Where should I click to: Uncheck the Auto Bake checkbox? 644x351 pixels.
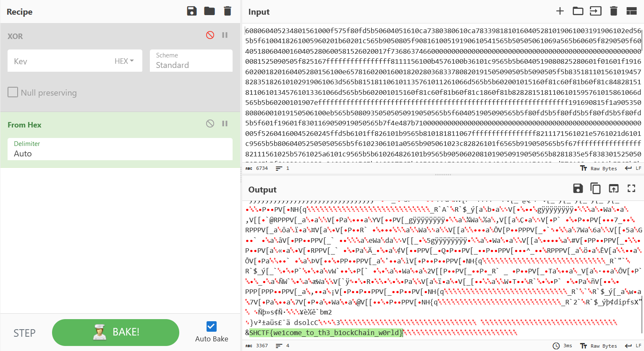(212, 326)
